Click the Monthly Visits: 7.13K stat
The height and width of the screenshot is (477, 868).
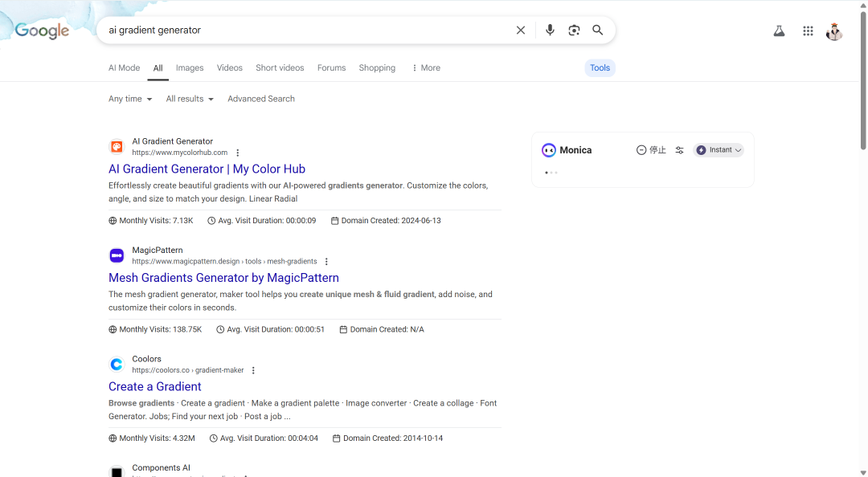(151, 221)
